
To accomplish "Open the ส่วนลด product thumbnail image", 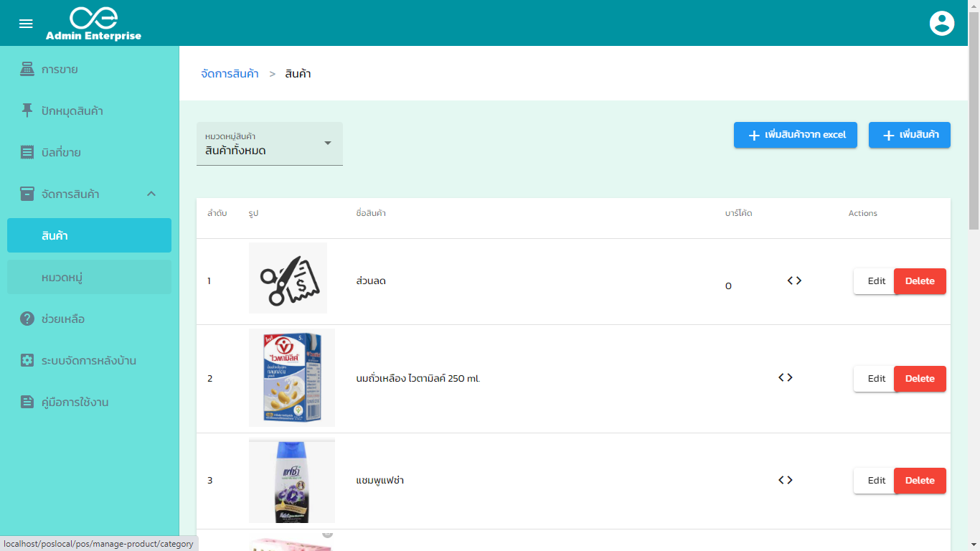I will [x=288, y=278].
